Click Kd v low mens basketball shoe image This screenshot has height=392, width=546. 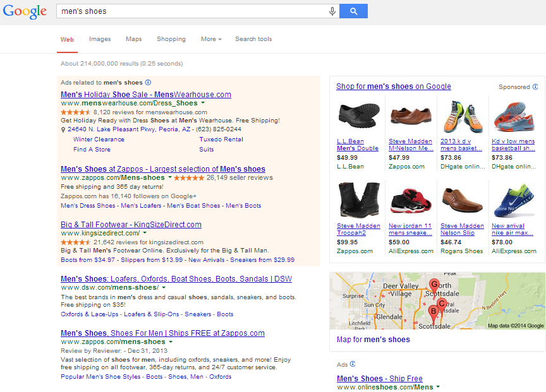[514, 117]
